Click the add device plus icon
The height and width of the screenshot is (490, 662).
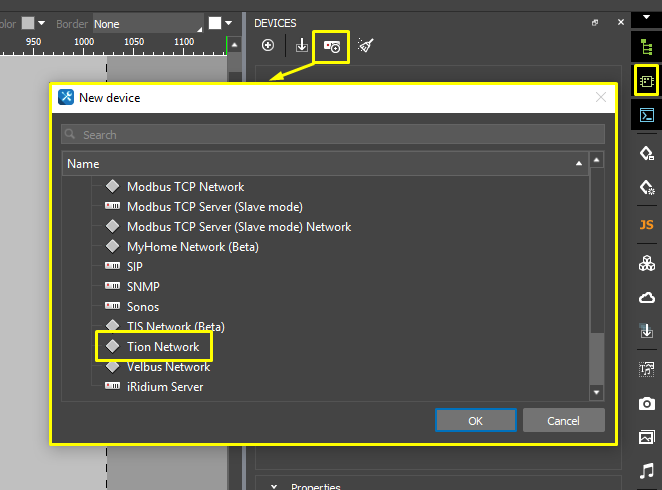[268, 46]
